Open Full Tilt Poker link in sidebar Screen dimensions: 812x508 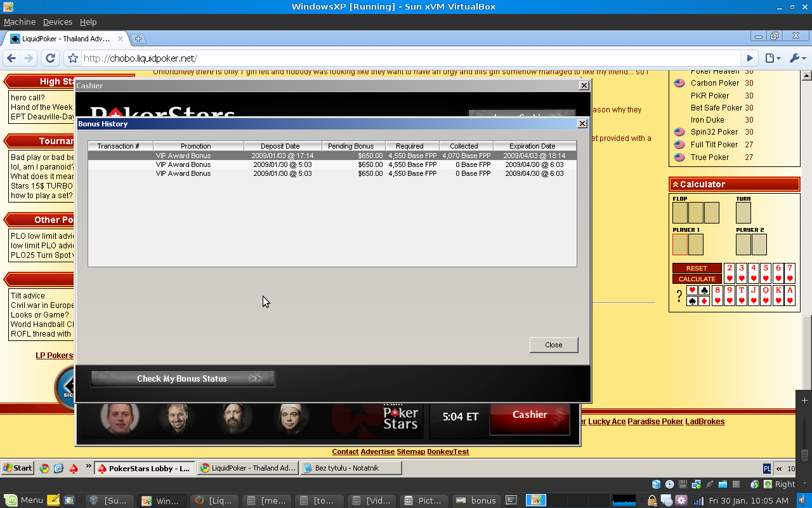pos(714,145)
